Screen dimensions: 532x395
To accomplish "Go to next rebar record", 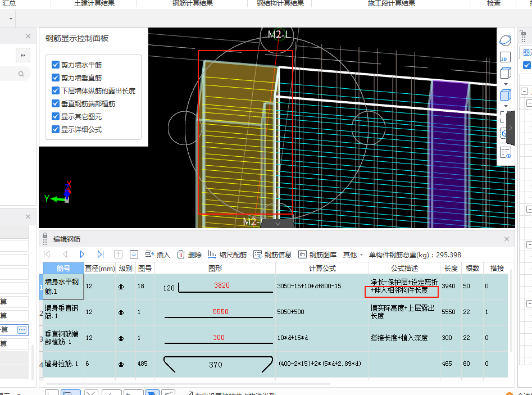I will [82, 254].
